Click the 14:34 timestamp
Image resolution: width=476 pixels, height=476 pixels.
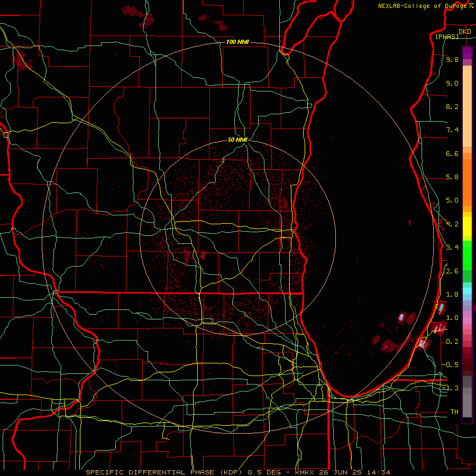(378, 472)
